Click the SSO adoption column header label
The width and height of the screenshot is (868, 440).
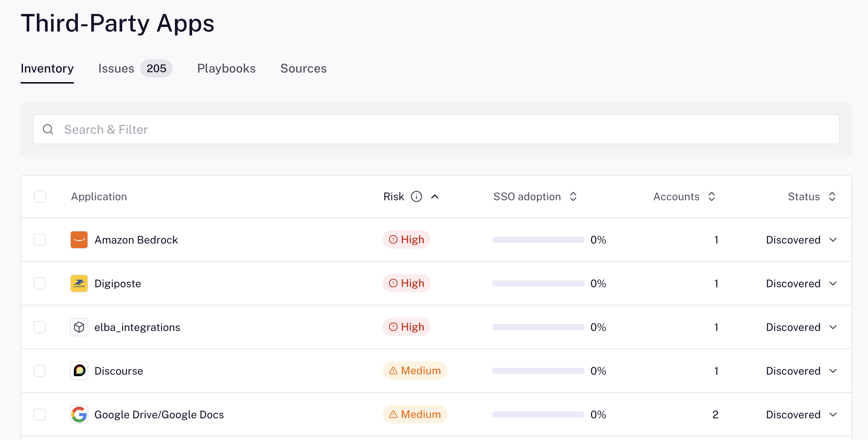pyautogui.click(x=527, y=196)
